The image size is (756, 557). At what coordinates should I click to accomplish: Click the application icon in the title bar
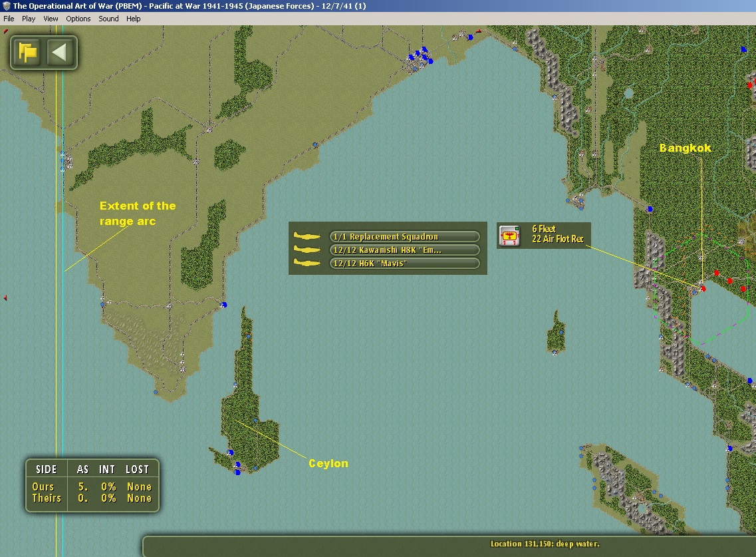[6, 6]
